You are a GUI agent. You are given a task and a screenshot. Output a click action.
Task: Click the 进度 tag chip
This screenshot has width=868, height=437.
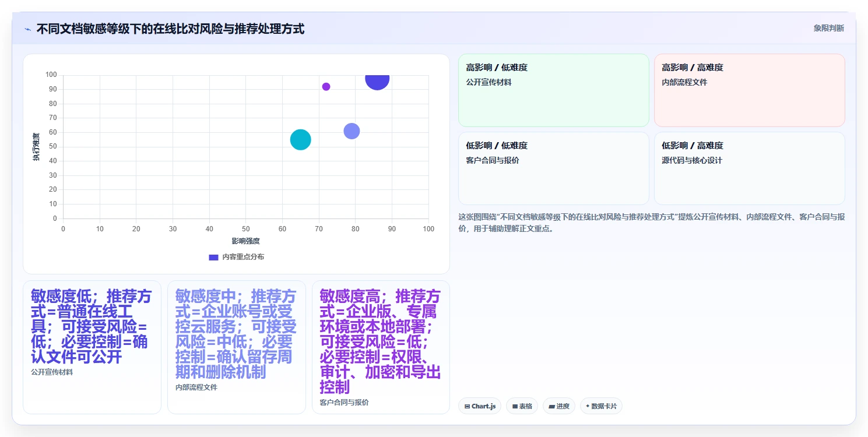click(559, 406)
